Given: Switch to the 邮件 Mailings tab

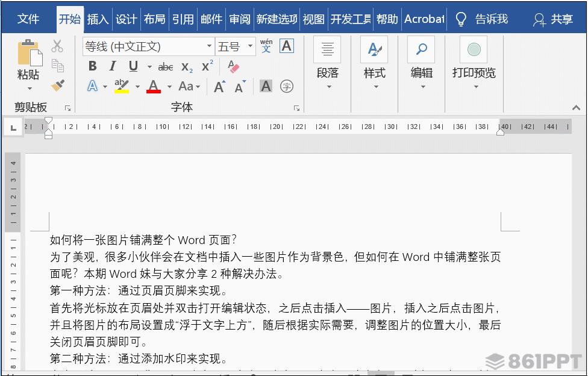Looking at the screenshot, I should [211, 19].
